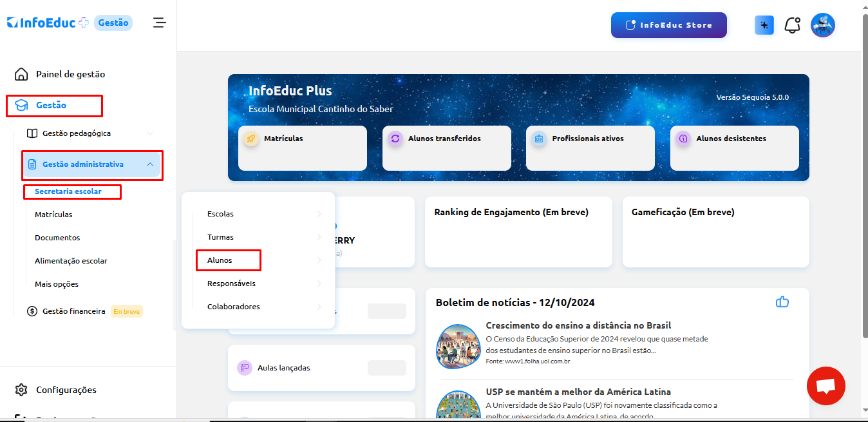Click the Gestão administrativa document icon
The height and width of the screenshot is (422, 868).
tap(32, 164)
